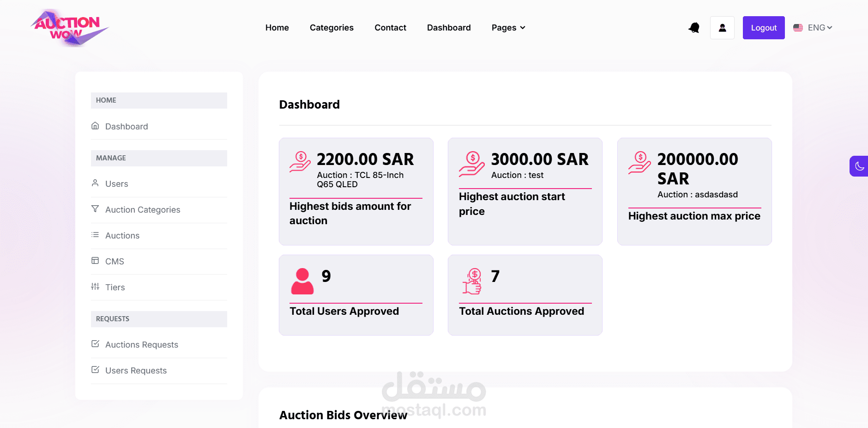Open Contact page from navigation bar
The width and height of the screenshot is (868, 428).
click(x=390, y=28)
